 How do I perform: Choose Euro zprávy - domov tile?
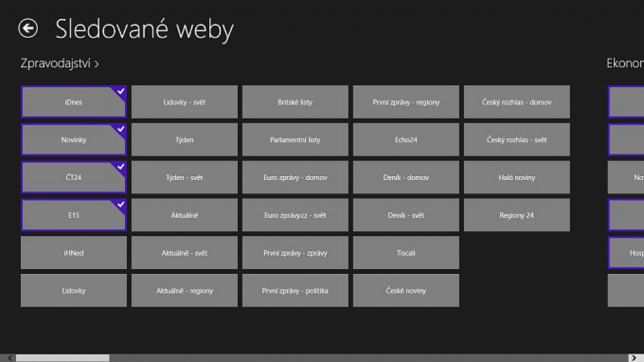pos(296,178)
